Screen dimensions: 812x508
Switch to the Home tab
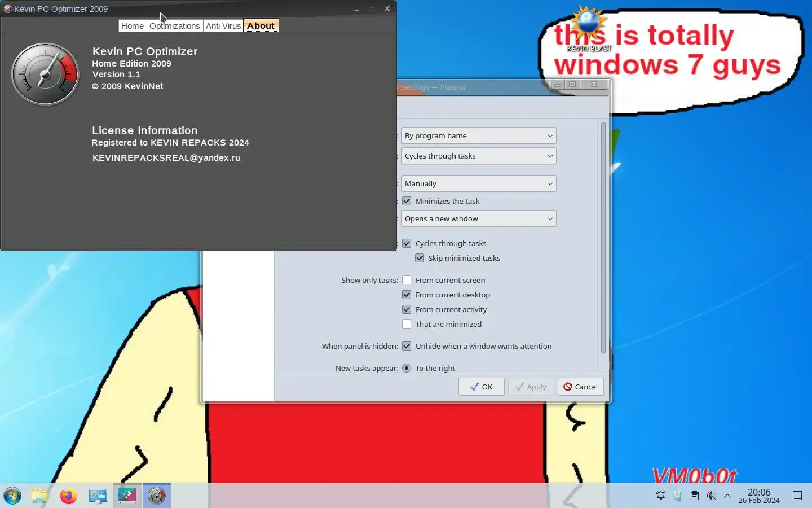click(133, 26)
